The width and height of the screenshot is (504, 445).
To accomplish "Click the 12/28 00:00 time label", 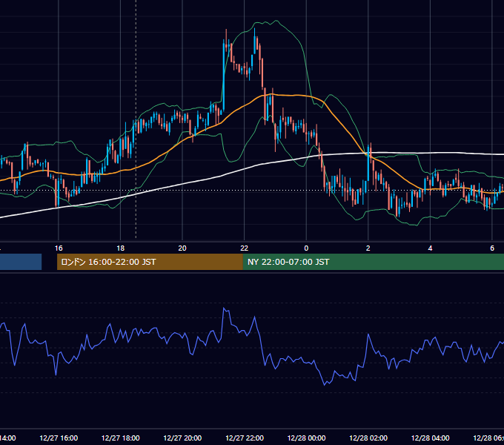I will point(306,438).
